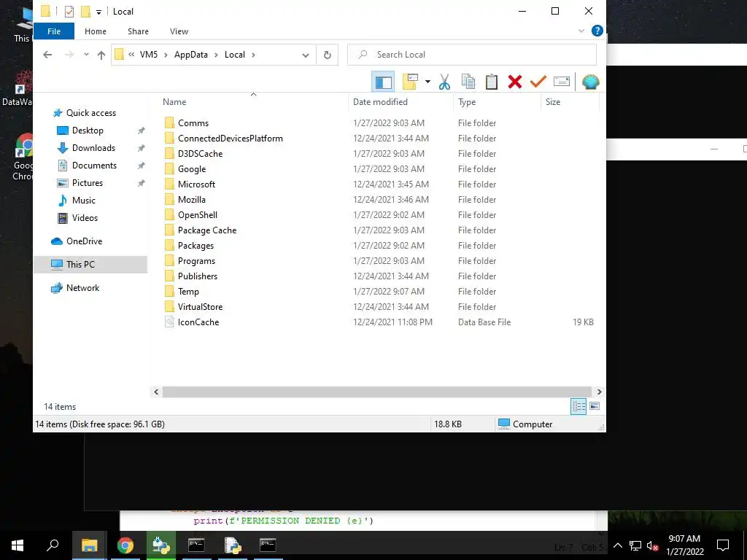Select Videos in navigation pane
747x560 pixels.
click(85, 218)
